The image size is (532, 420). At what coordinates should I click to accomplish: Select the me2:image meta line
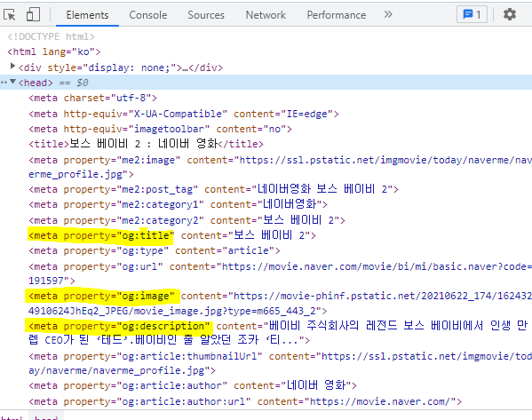pyautogui.click(x=280, y=167)
